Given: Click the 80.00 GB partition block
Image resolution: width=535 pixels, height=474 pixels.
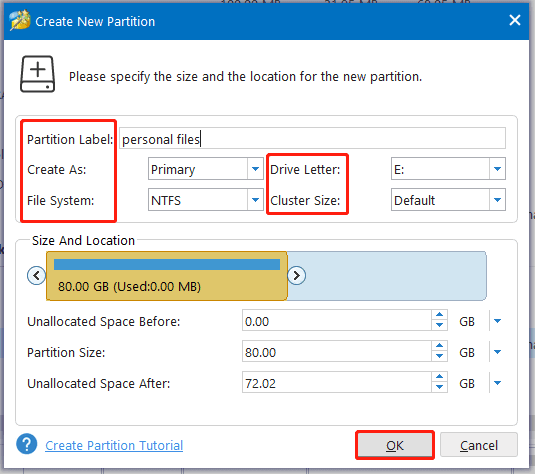Looking at the screenshot, I should click(167, 276).
